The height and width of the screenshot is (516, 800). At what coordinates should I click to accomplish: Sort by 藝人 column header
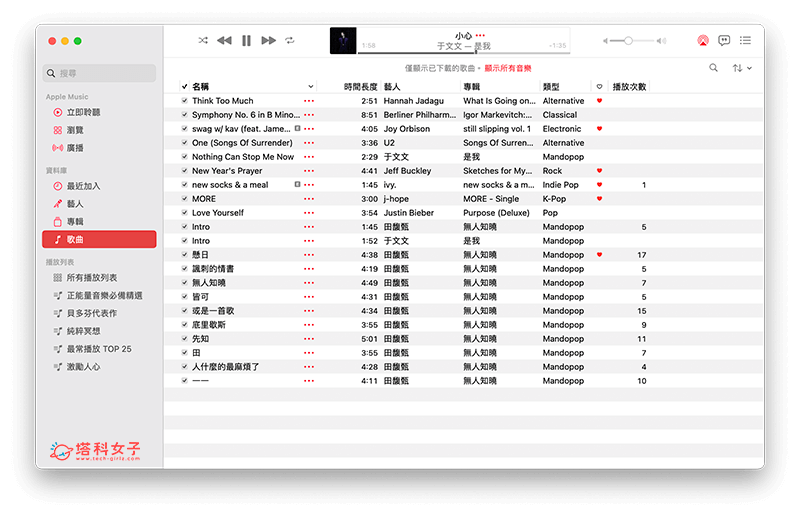[x=392, y=87]
